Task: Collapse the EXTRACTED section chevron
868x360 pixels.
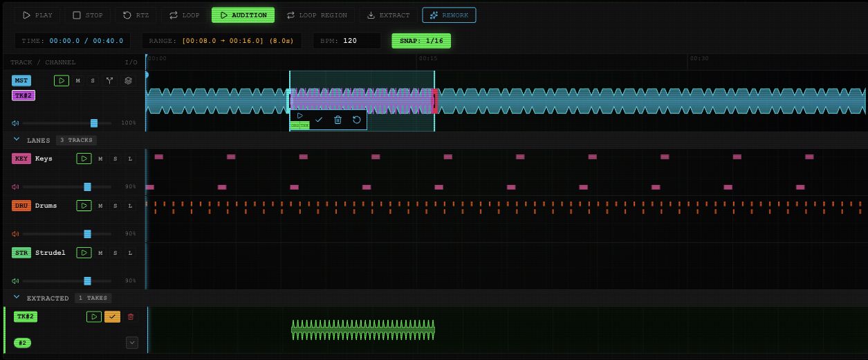Action: [17, 298]
